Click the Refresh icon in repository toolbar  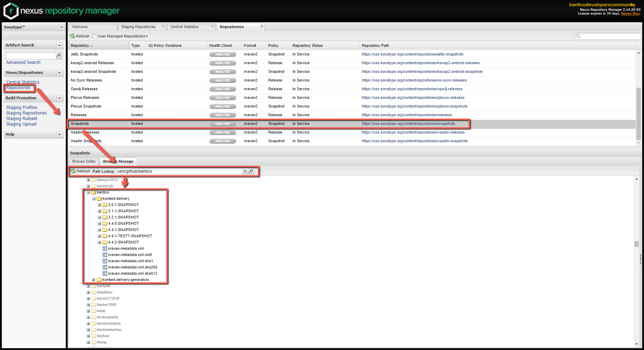tap(72, 36)
